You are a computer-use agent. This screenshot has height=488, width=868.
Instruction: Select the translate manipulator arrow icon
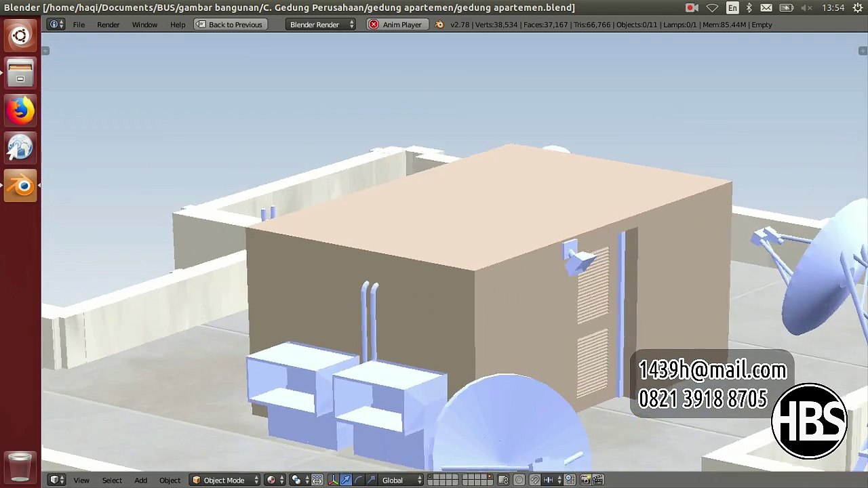(345, 480)
